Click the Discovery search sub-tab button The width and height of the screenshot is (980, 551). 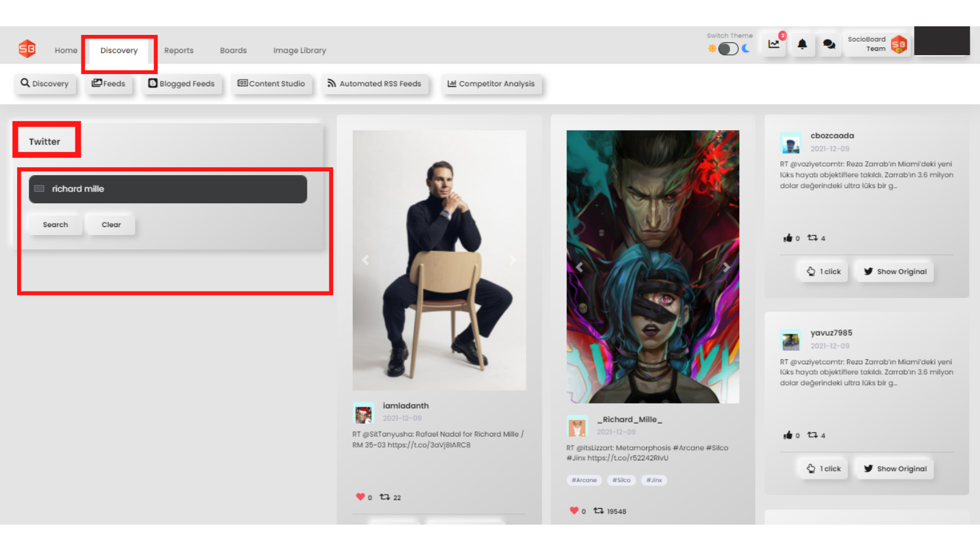coord(45,83)
